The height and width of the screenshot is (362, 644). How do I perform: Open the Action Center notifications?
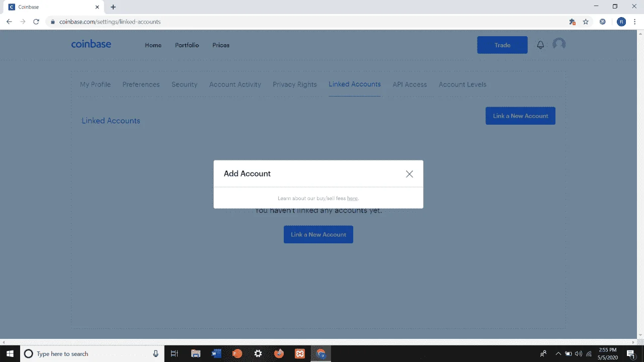pyautogui.click(x=631, y=353)
